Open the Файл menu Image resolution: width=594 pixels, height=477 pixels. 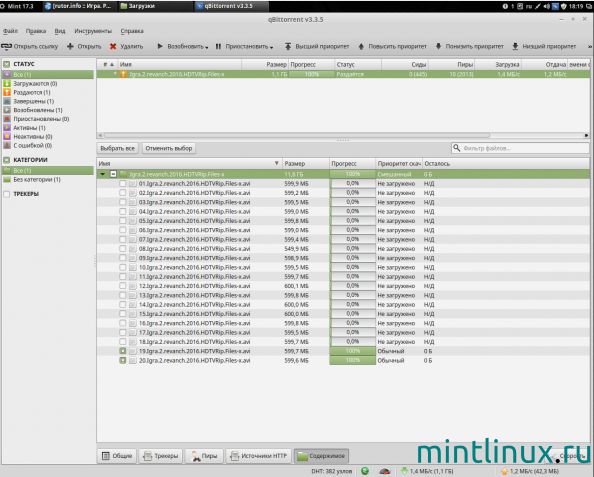click(10, 31)
